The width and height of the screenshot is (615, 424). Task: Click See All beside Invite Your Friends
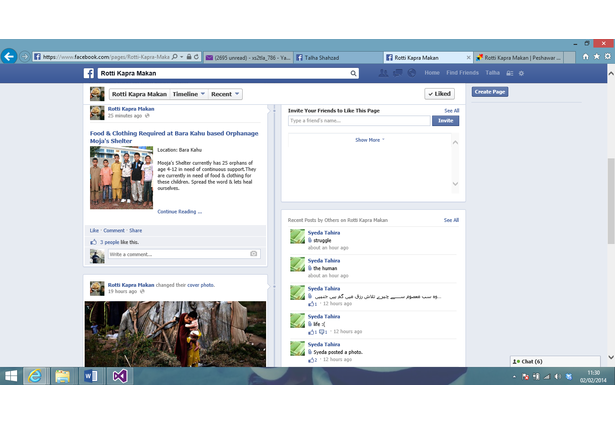(x=451, y=111)
